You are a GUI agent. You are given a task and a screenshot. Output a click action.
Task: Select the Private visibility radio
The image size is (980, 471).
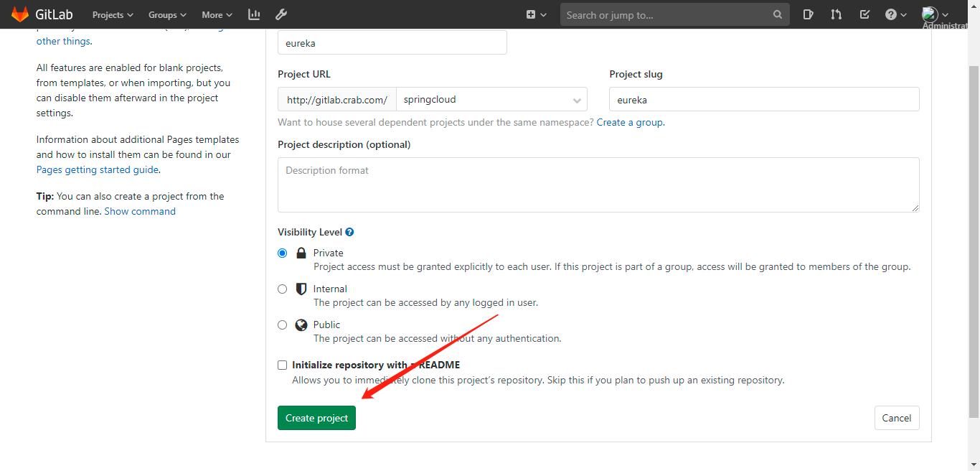(282, 253)
